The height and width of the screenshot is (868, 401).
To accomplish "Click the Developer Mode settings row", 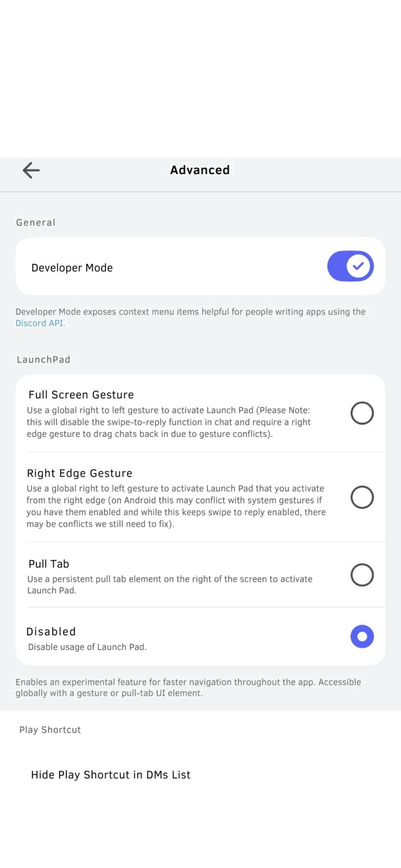I will (157, 266).
